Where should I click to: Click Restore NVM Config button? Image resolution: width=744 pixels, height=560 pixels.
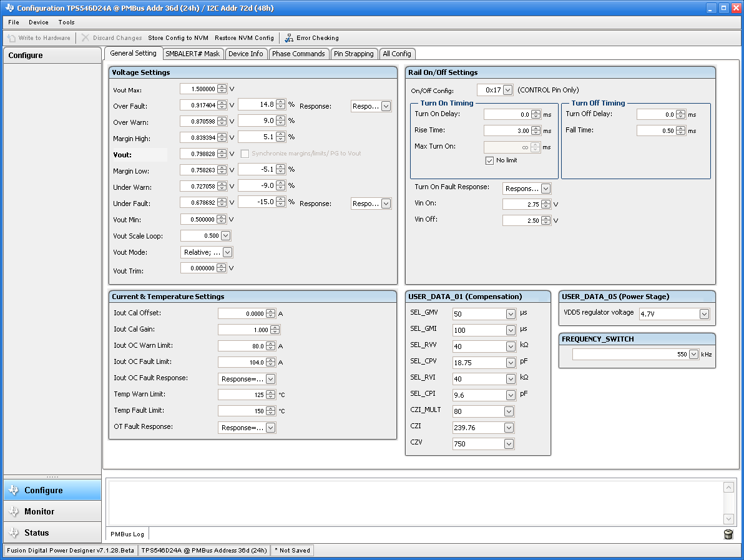click(244, 38)
